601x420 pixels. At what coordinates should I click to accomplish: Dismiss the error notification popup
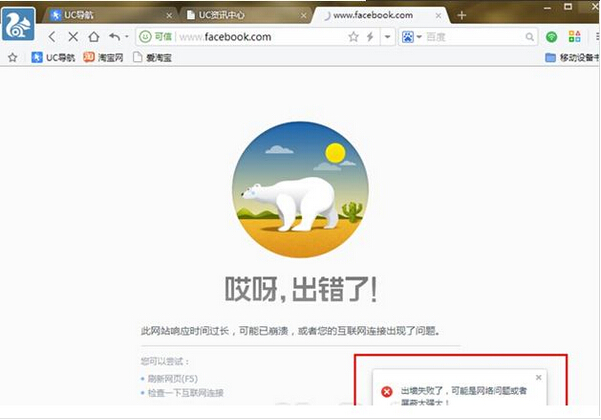click(x=538, y=377)
